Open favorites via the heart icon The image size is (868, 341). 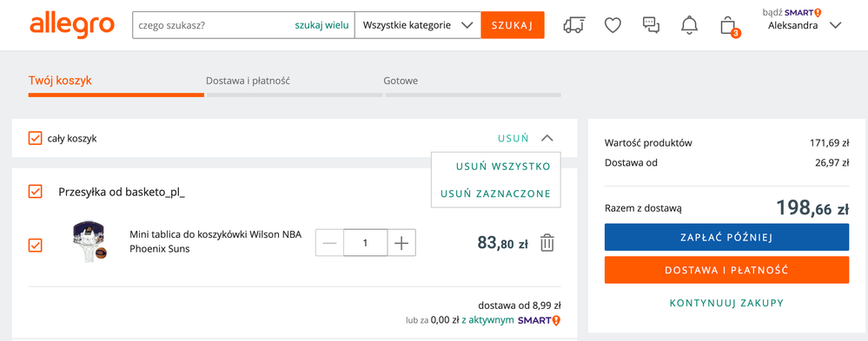(613, 25)
